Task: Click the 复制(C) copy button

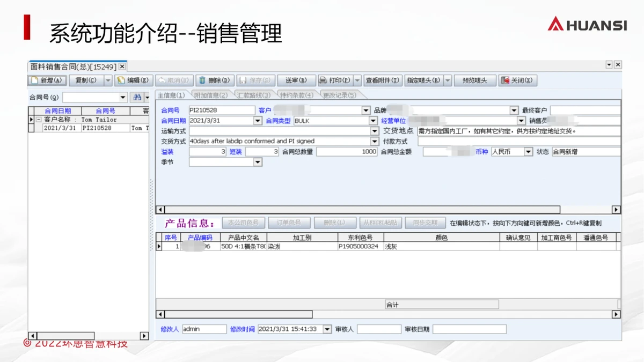Action: click(86, 80)
